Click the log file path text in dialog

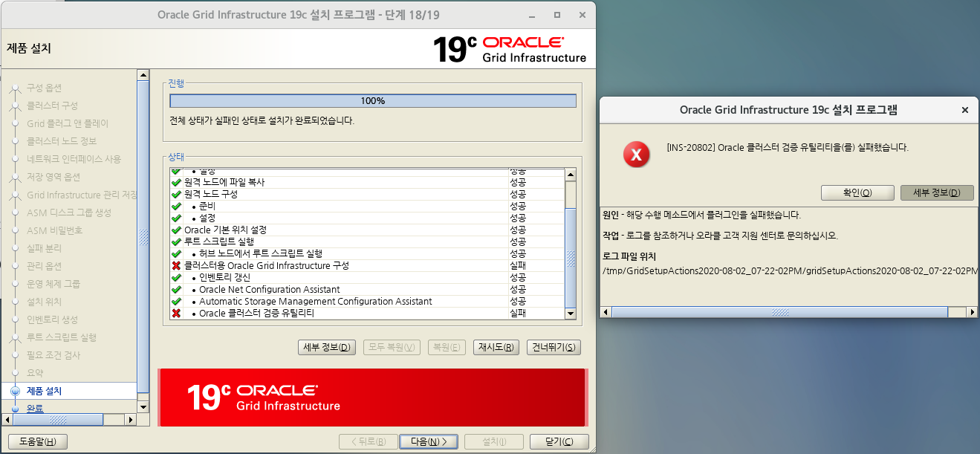coord(790,271)
